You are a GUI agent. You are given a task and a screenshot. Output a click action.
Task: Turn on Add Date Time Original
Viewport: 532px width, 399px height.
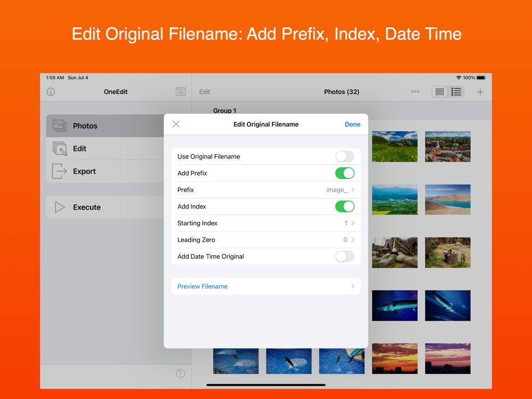pyautogui.click(x=345, y=256)
